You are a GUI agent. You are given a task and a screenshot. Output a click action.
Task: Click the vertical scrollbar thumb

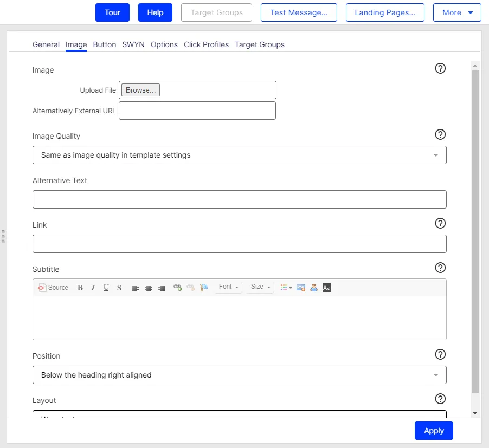tap(475, 232)
